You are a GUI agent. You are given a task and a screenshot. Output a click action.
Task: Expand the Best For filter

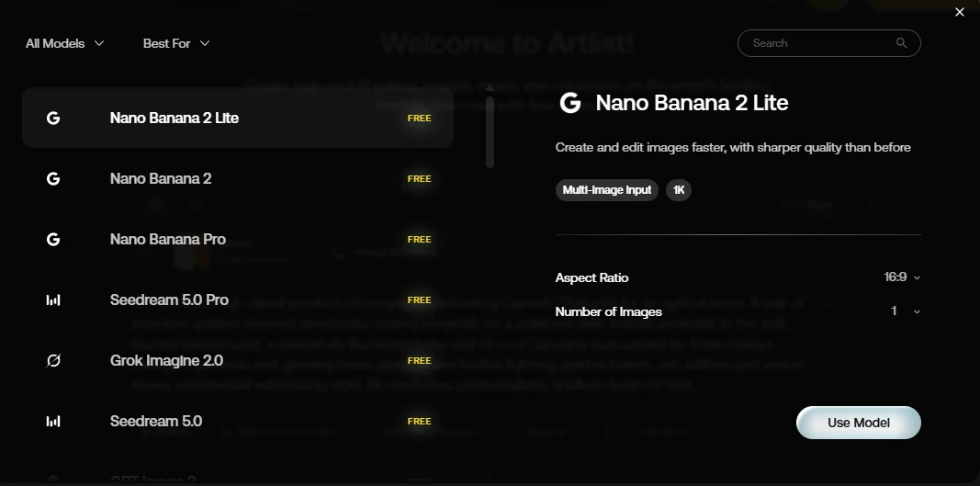176,43
